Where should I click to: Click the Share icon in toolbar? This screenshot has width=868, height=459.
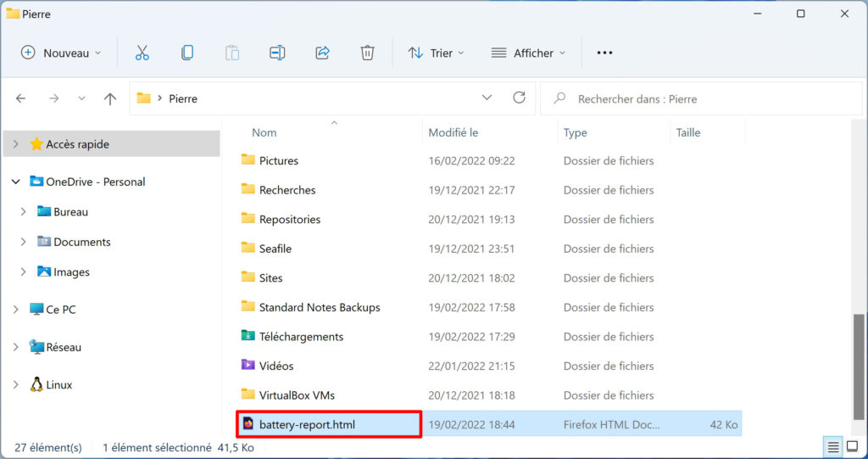pyautogui.click(x=323, y=53)
